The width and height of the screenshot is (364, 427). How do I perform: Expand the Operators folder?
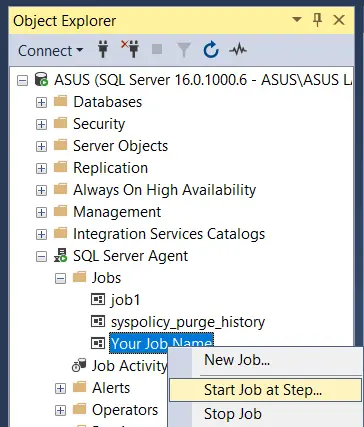(x=60, y=410)
